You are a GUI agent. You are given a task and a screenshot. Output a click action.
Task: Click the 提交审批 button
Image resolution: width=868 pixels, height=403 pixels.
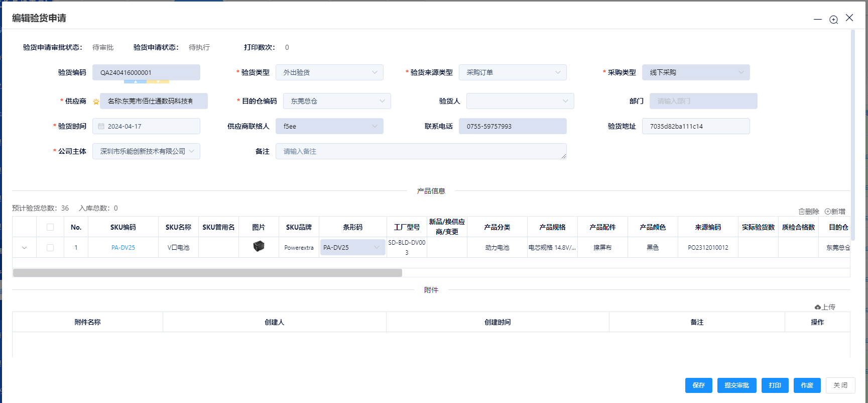pos(736,385)
